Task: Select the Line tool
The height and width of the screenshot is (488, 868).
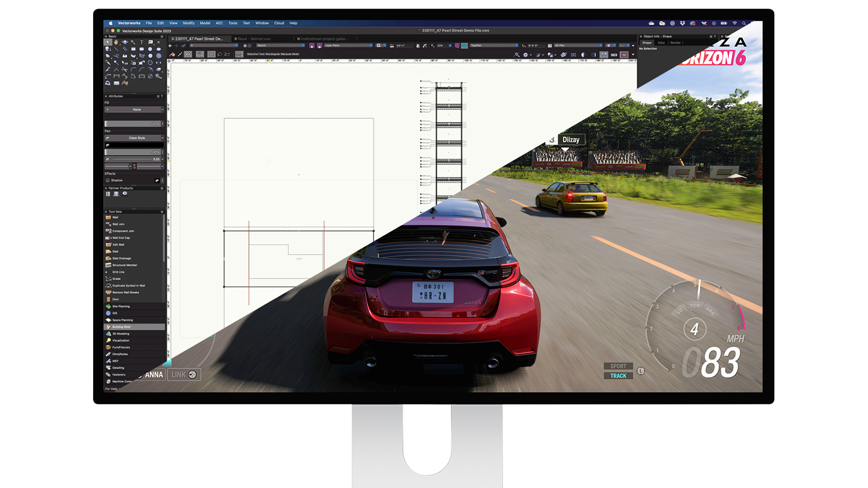Action: [x=116, y=49]
